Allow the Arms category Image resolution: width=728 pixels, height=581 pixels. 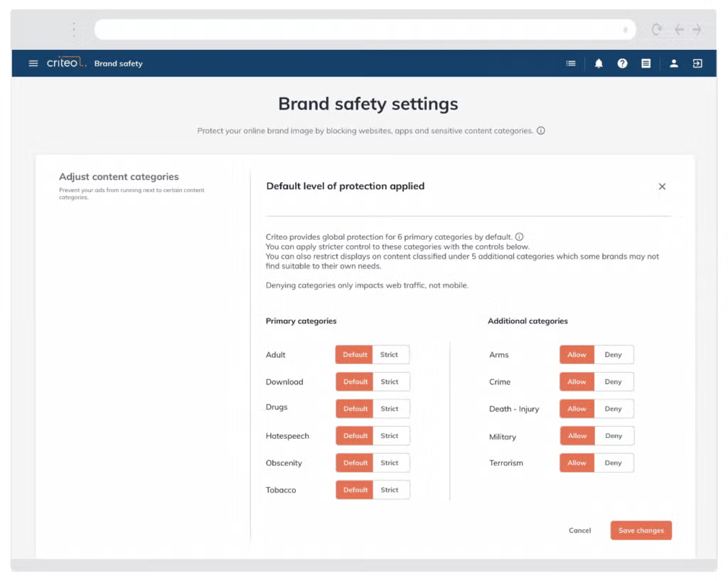pyautogui.click(x=577, y=354)
